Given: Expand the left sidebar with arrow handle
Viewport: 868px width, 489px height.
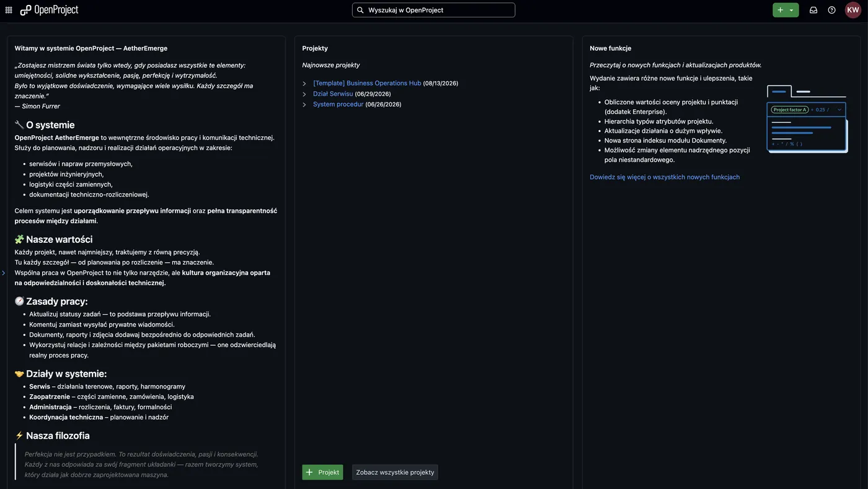Looking at the screenshot, I should click(3, 273).
